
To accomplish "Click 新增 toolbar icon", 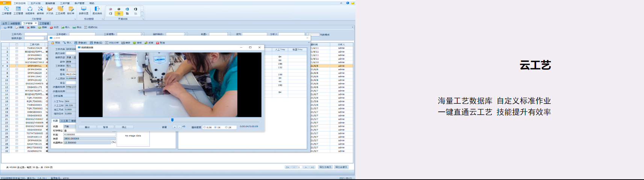I will [x=5, y=27].
